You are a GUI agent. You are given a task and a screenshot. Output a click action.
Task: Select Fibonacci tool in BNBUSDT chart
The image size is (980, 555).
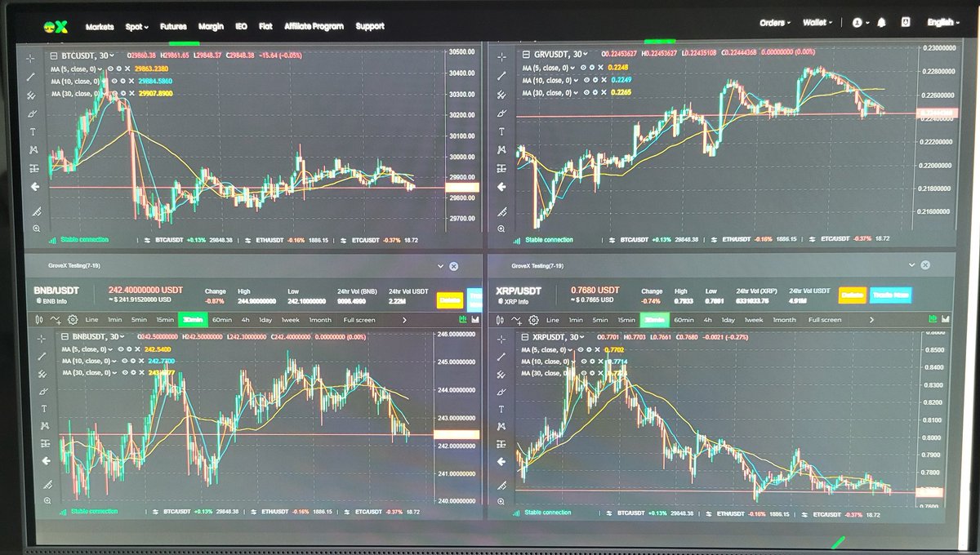click(x=41, y=374)
